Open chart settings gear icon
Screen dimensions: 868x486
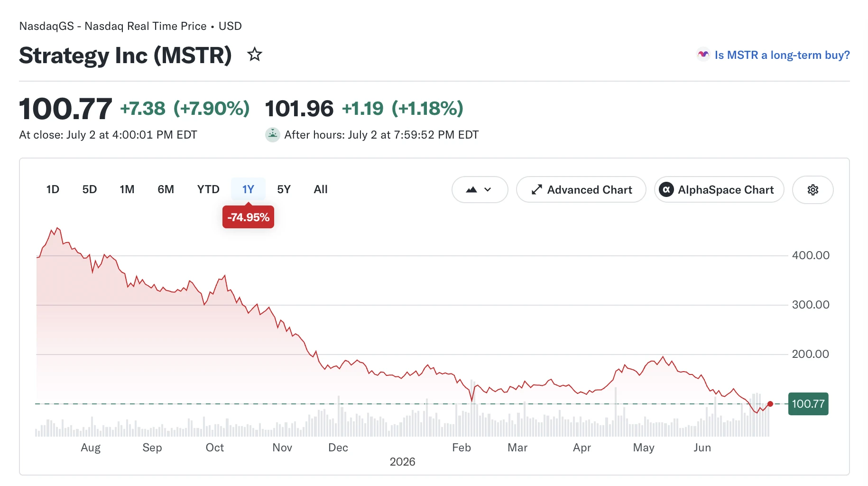click(813, 190)
